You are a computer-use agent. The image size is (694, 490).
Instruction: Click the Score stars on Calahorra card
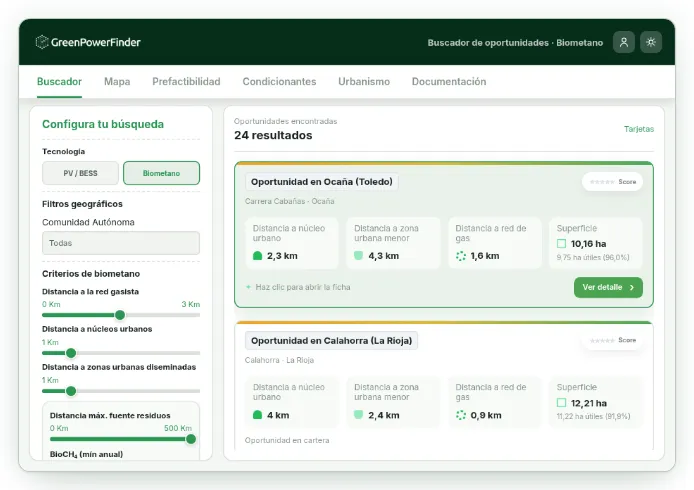(x=602, y=340)
